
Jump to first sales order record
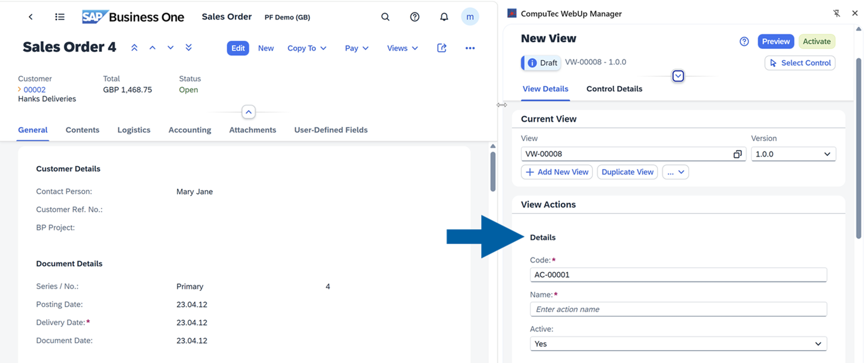click(134, 48)
